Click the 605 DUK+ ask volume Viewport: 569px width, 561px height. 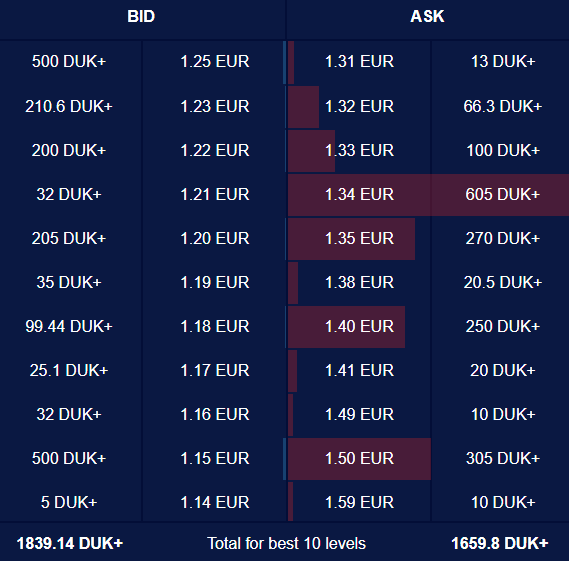pyautogui.click(x=503, y=194)
